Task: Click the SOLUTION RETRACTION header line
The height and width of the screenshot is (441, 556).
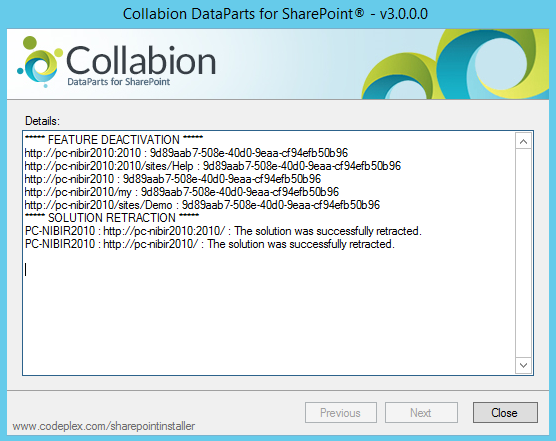Action: click(112, 218)
